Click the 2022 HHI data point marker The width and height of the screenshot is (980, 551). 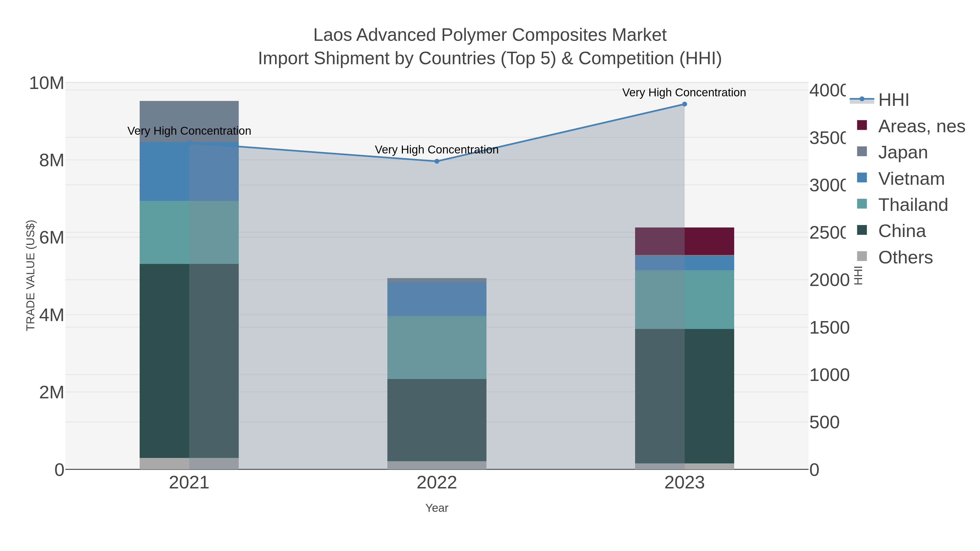pos(437,161)
